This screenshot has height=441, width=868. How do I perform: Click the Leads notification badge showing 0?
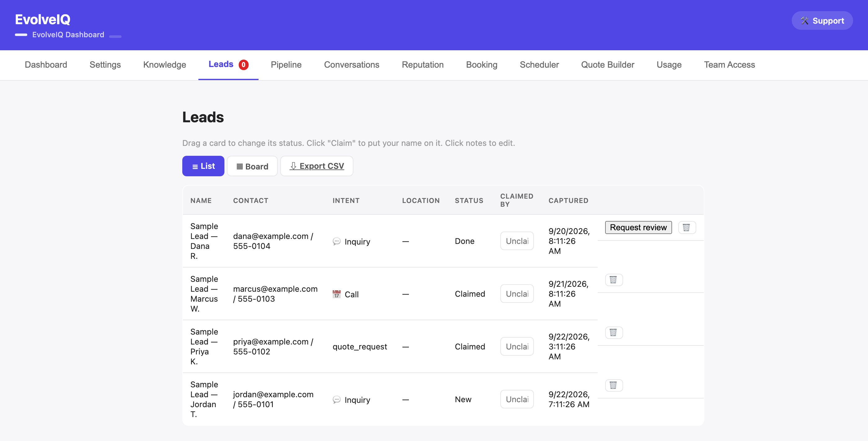[x=244, y=65]
